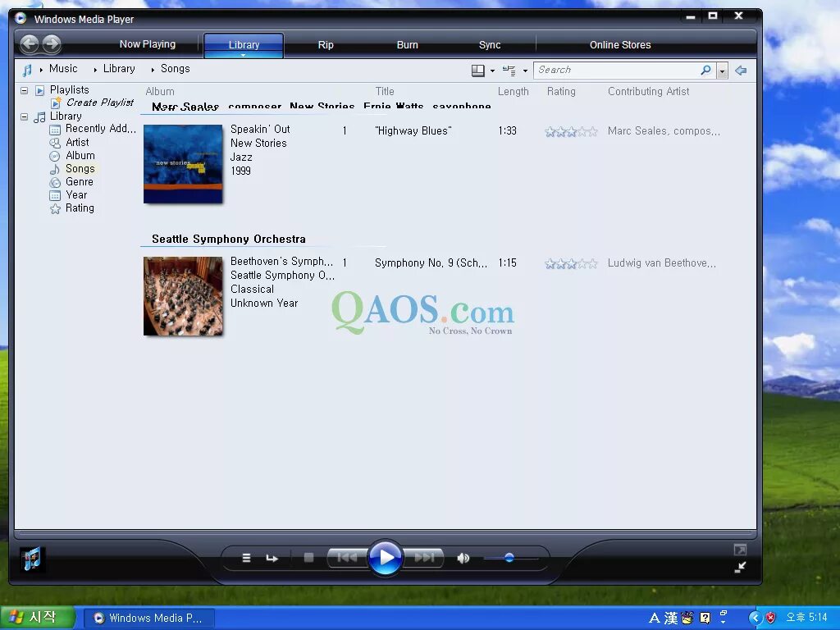Sort by the Length column header
This screenshot has width=840, height=630.
pos(514,92)
